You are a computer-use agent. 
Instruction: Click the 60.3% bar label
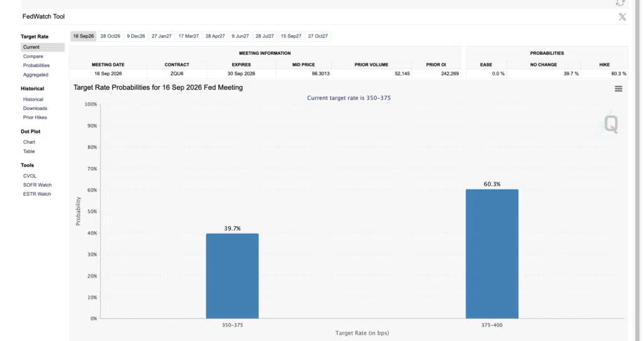(x=492, y=184)
